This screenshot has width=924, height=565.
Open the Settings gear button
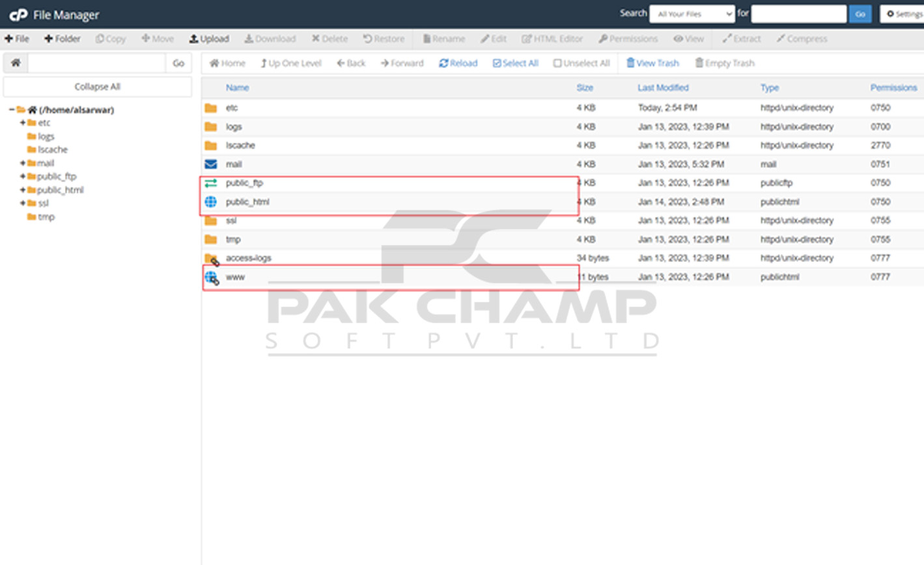[904, 14]
